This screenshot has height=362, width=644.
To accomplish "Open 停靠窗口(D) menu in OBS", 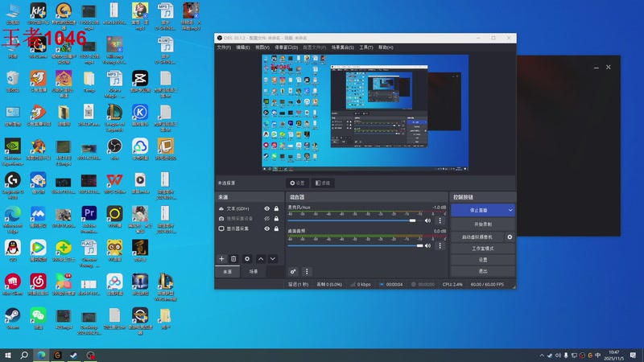I will (x=287, y=47).
